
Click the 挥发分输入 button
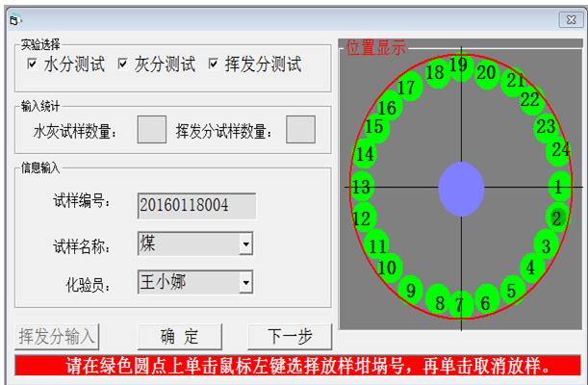tap(57, 336)
